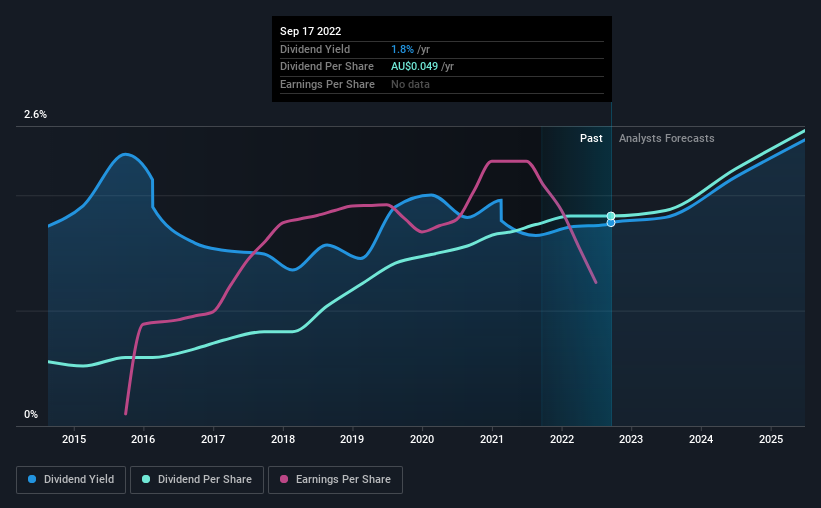Click the 2023 x-axis label
Screen dimensions: 821x508
(631, 439)
